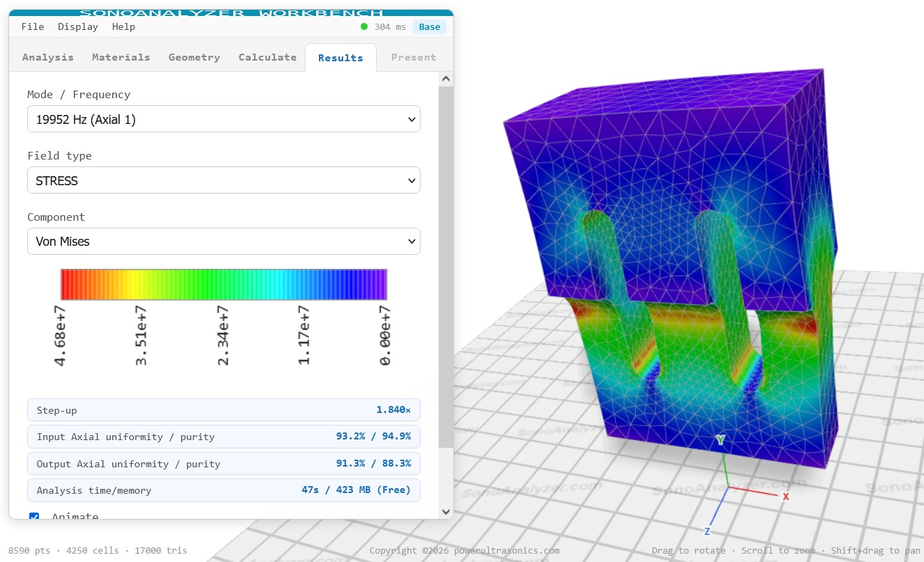Viewport: 924px width, 562px height.
Task: Open the File menu
Action: [33, 26]
